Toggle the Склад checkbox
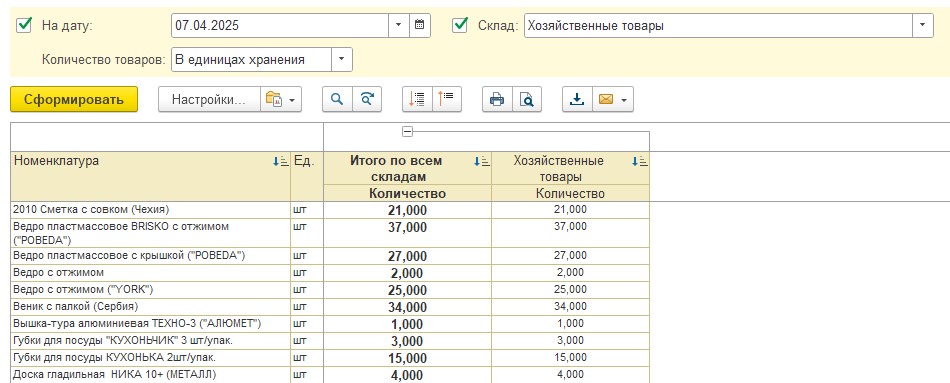This screenshot has width=950, height=383. coord(460,25)
